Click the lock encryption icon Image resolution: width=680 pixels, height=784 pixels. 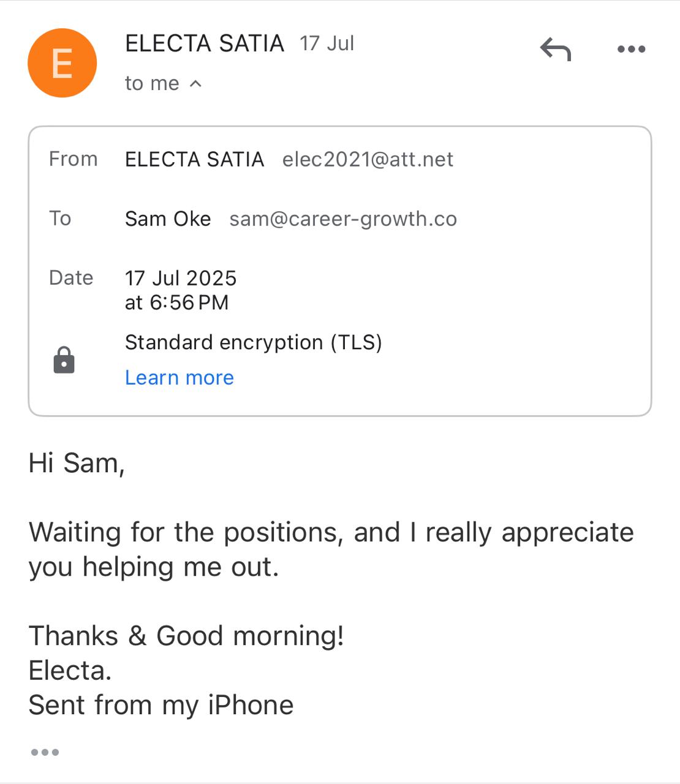(x=64, y=360)
